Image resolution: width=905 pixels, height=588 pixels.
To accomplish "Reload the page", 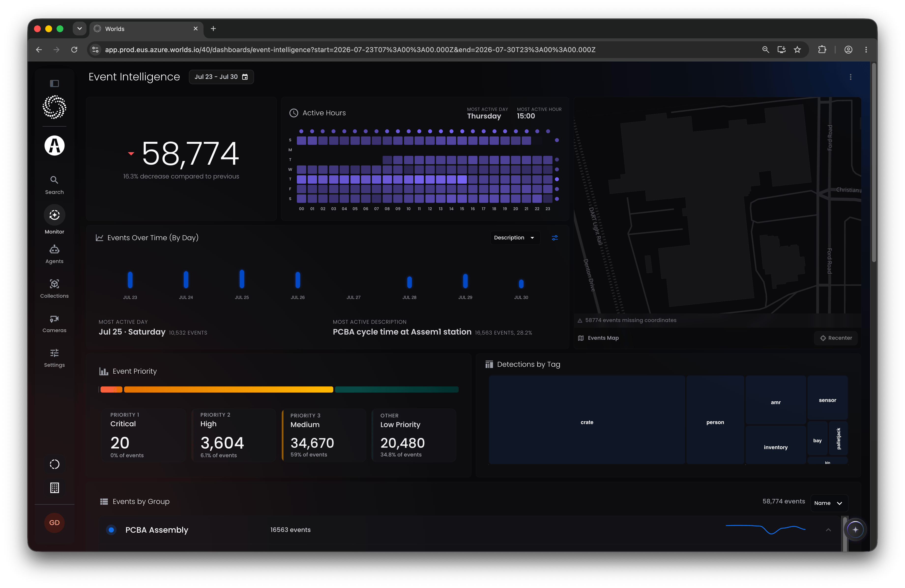I will tap(74, 50).
